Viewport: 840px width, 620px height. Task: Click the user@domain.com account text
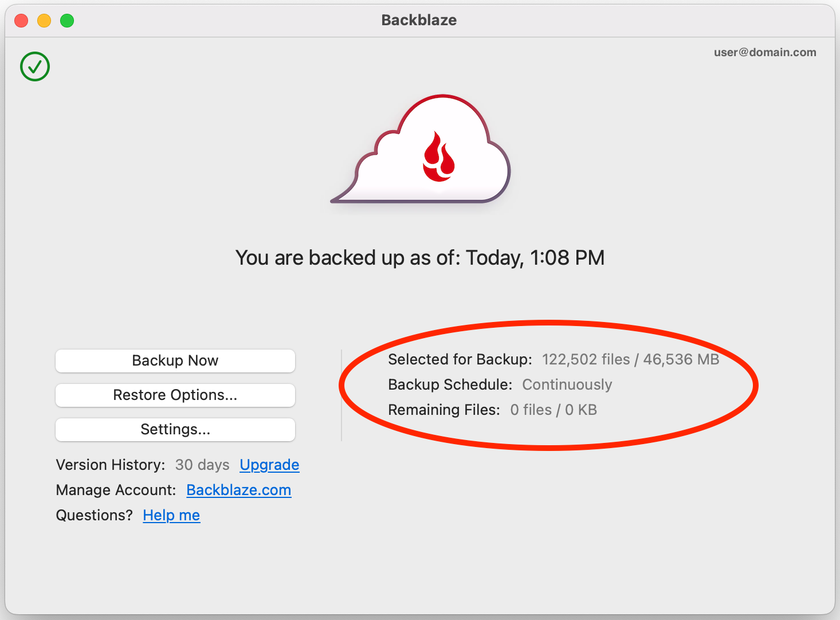click(x=765, y=52)
